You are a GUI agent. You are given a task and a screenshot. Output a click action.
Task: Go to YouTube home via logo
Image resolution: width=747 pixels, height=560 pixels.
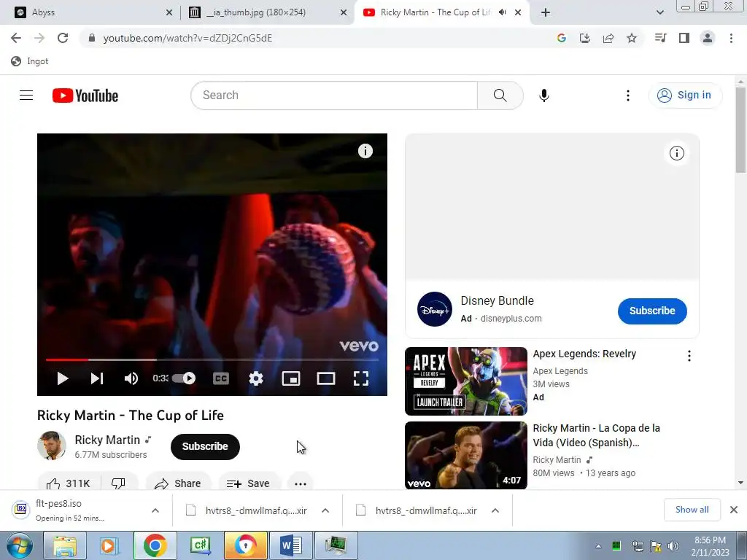click(85, 96)
